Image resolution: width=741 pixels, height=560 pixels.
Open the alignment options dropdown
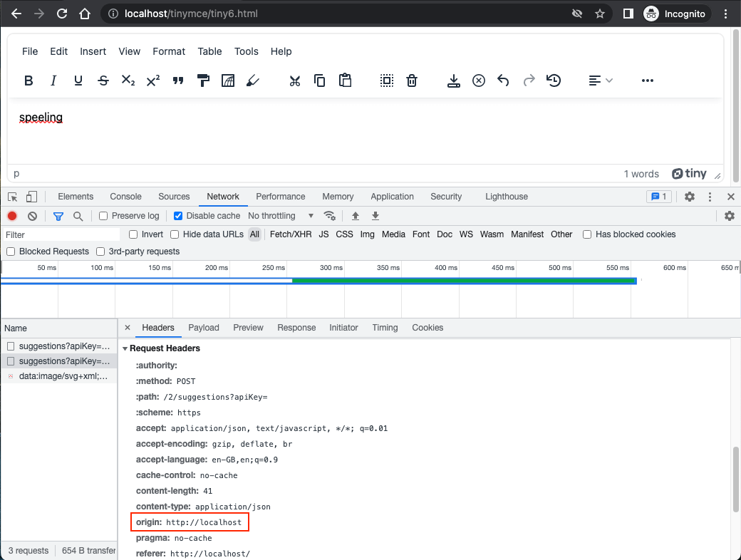(601, 81)
